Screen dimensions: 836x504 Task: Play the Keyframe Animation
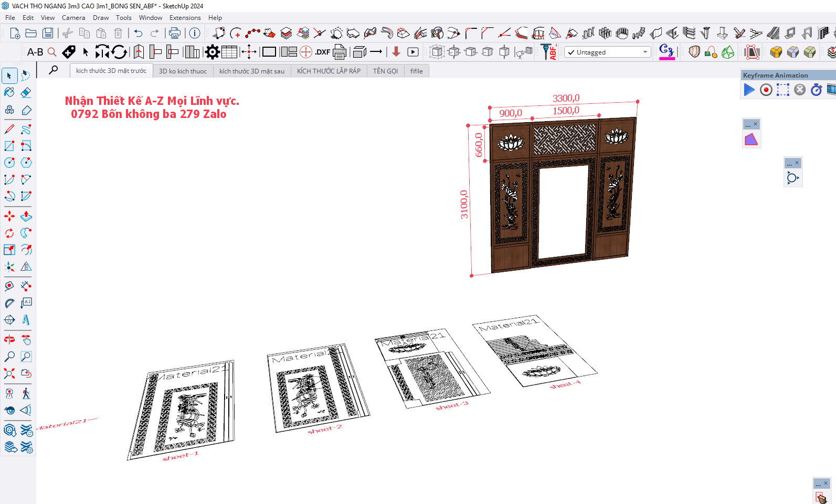pos(749,90)
